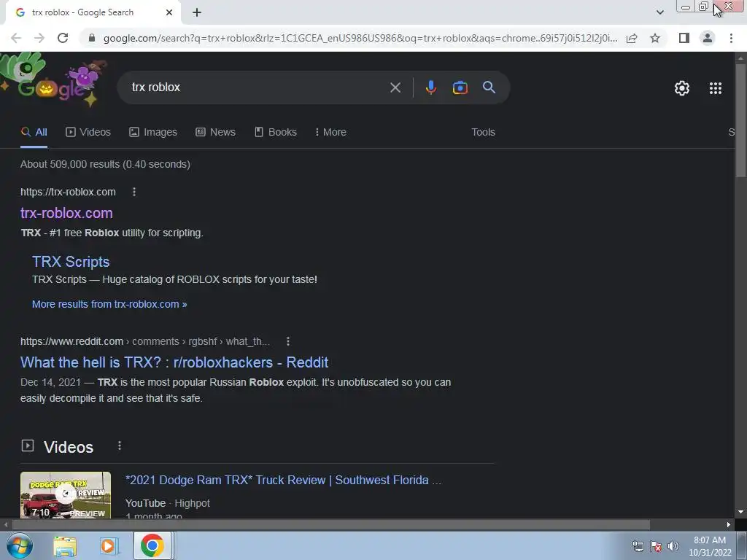Open the Windows Start menu
Screen dimensions: 747x560
(x=18, y=545)
